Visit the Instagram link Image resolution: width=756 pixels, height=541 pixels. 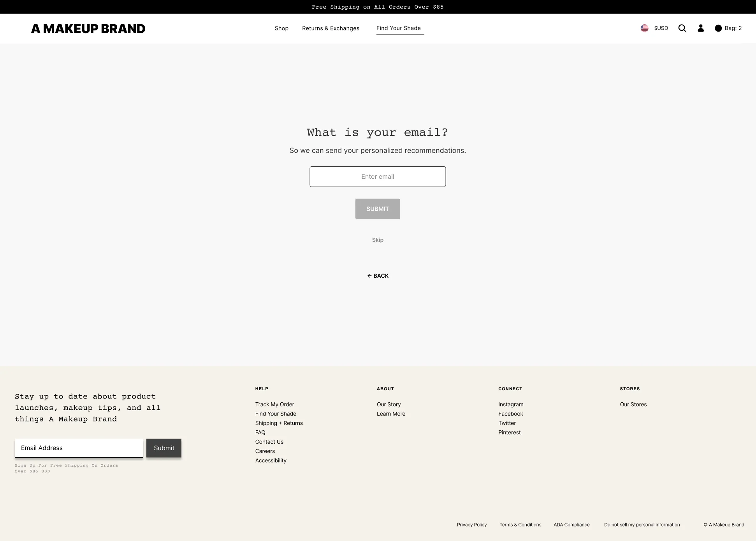pos(511,404)
